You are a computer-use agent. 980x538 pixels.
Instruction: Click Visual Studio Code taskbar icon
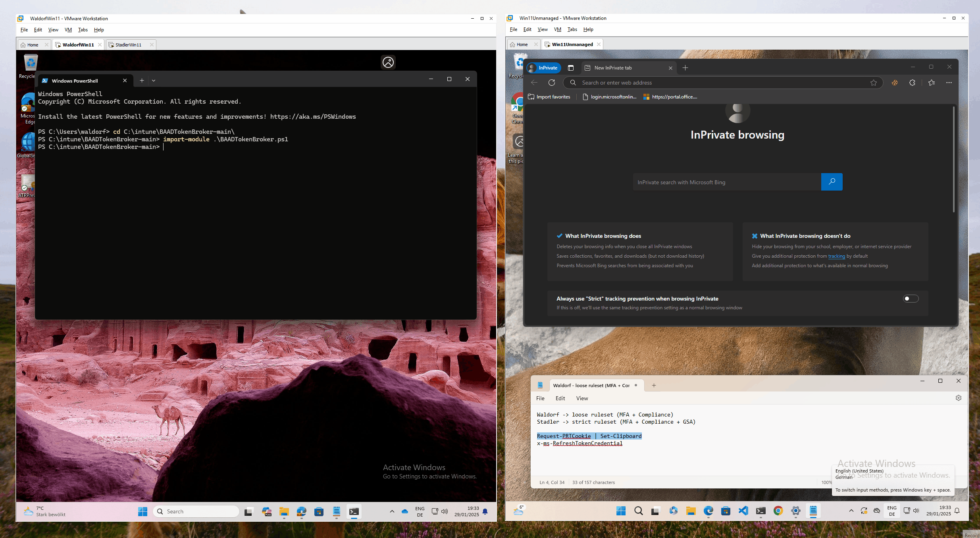pos(743,511)
